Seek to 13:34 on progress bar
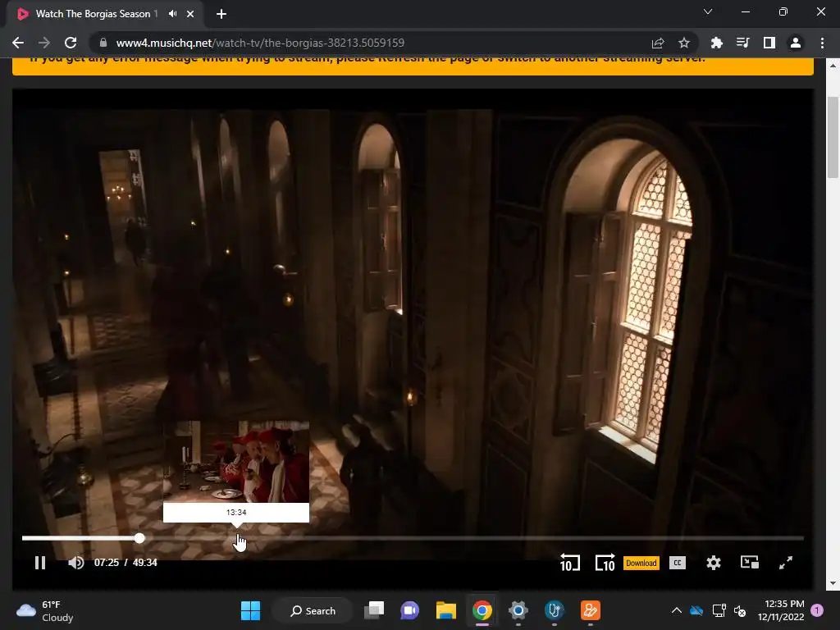 click(236, 538)
